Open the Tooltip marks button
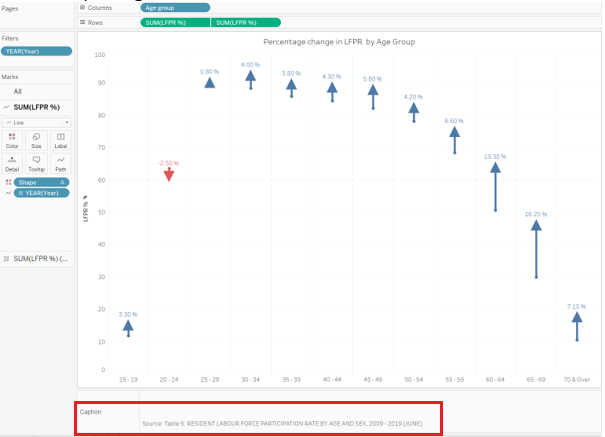The width and height of the screenshot is (605, 437). coord(36,162)
